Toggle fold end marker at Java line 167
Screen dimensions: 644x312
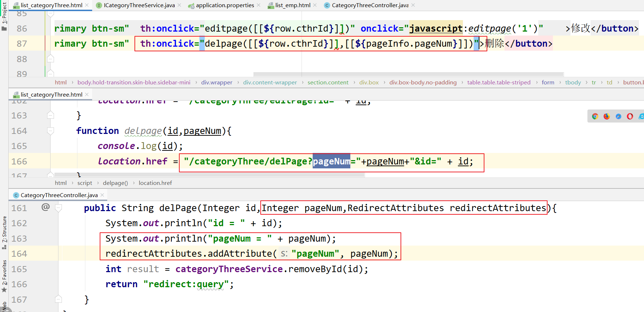pos(58,299)
